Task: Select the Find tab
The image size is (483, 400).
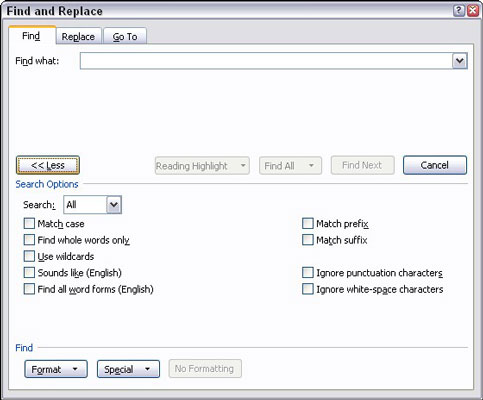Action: pos(31,36)
